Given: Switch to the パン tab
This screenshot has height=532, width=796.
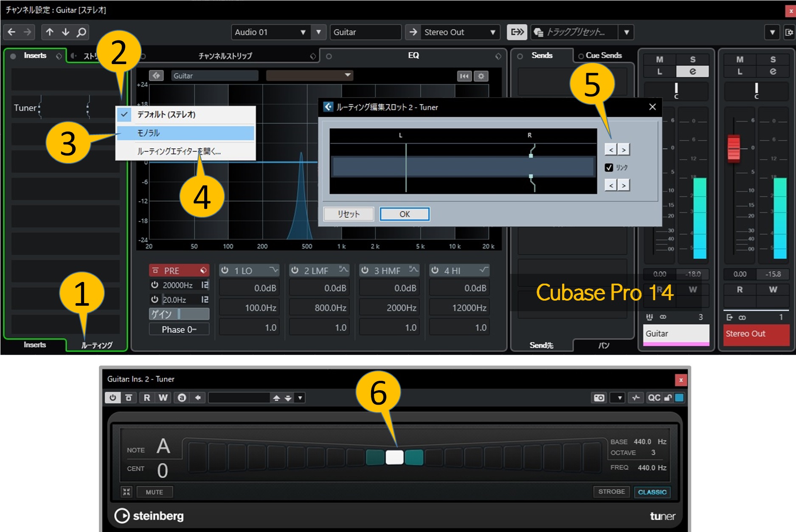Looking at the screenshot, I should (x=604, y=345).
